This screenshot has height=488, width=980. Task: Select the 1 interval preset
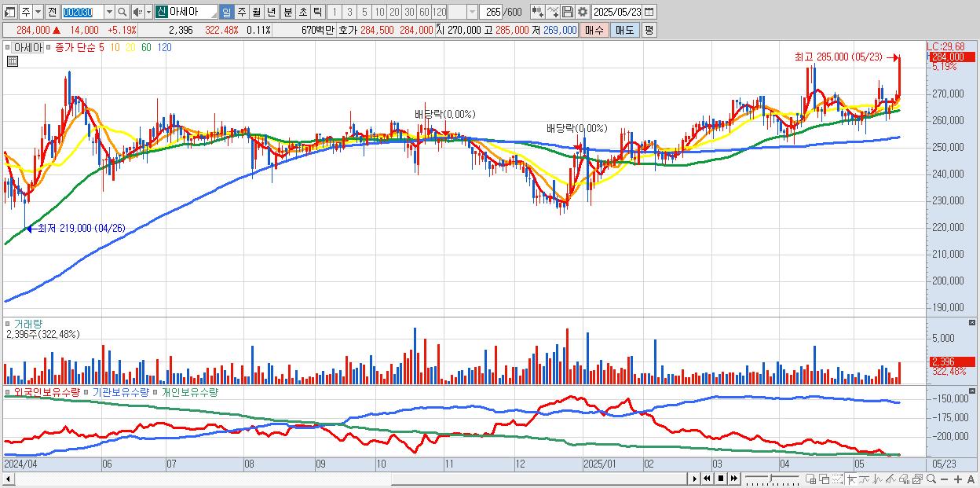coord(334,12)
